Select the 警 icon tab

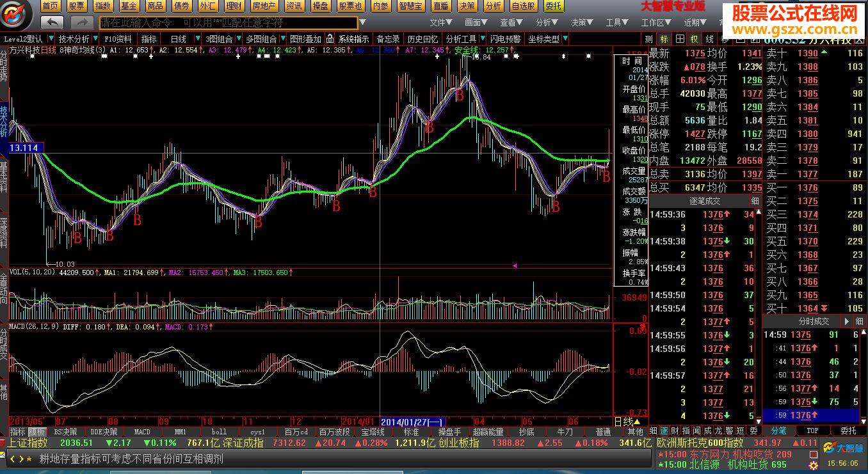coord(729,431)
